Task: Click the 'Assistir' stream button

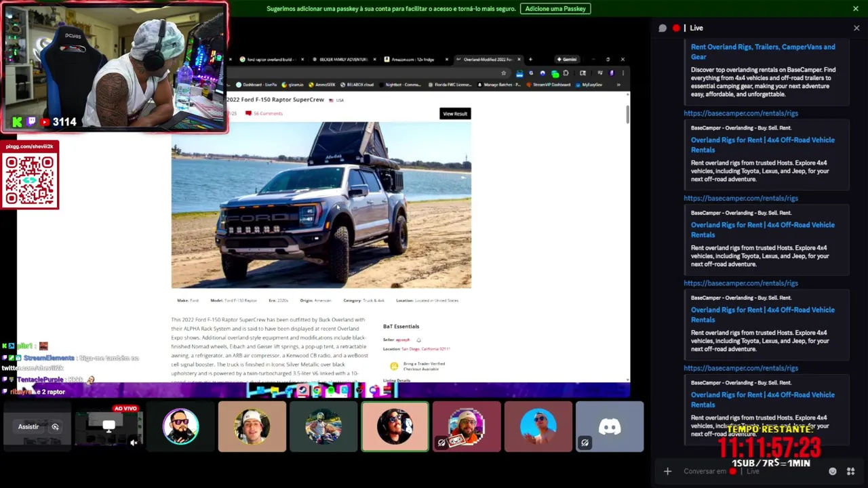Action: tap(28, 427)
